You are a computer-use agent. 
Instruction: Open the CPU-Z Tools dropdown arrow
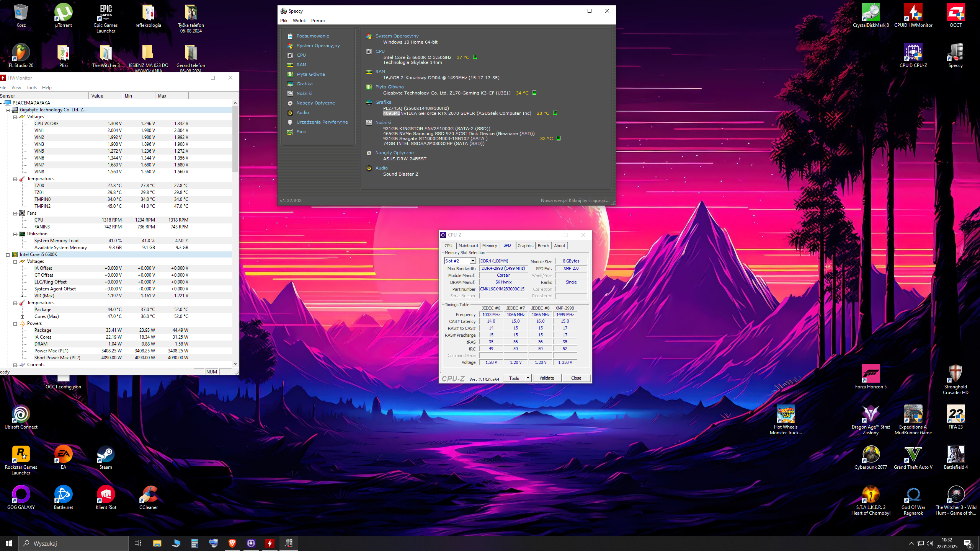point(528,378)
